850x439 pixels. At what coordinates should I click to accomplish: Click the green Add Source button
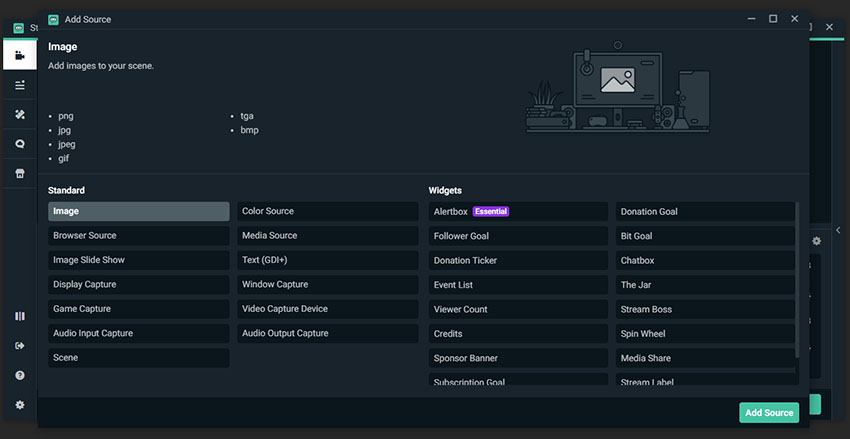coord(769,412)
